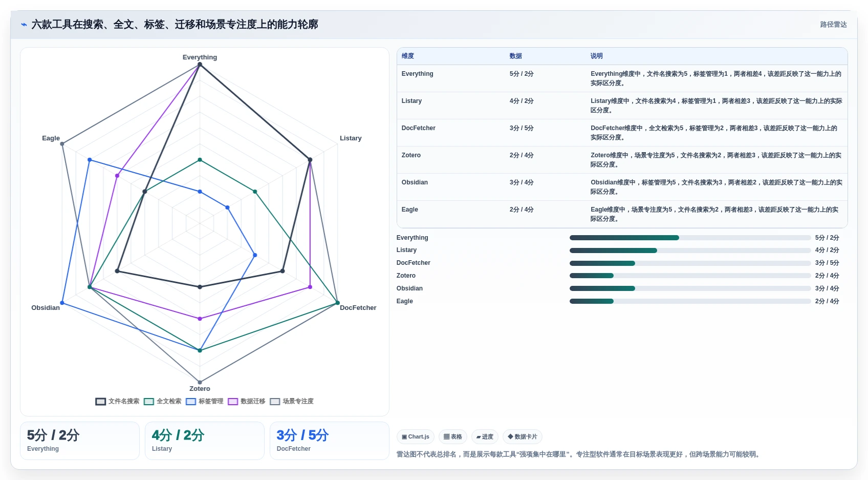The image size is (868, 480).
Task: Select the 说明 column header
Action: coord(597,56)
